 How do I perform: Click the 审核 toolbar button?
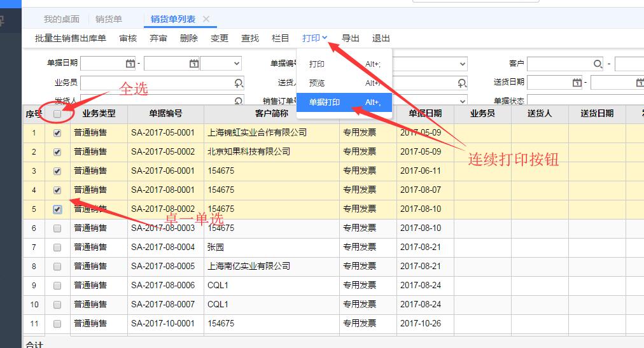[128, 38]
